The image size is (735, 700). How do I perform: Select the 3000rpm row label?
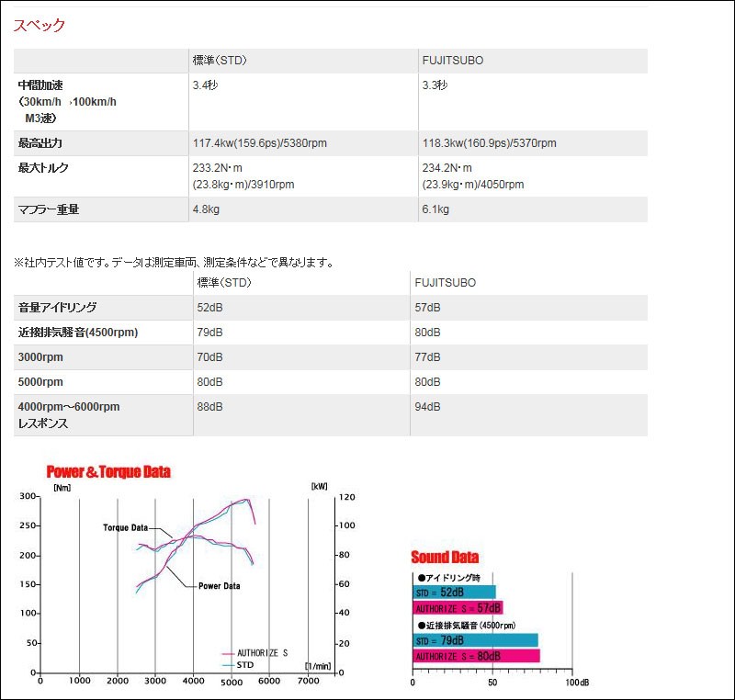(x=40, y=357)
